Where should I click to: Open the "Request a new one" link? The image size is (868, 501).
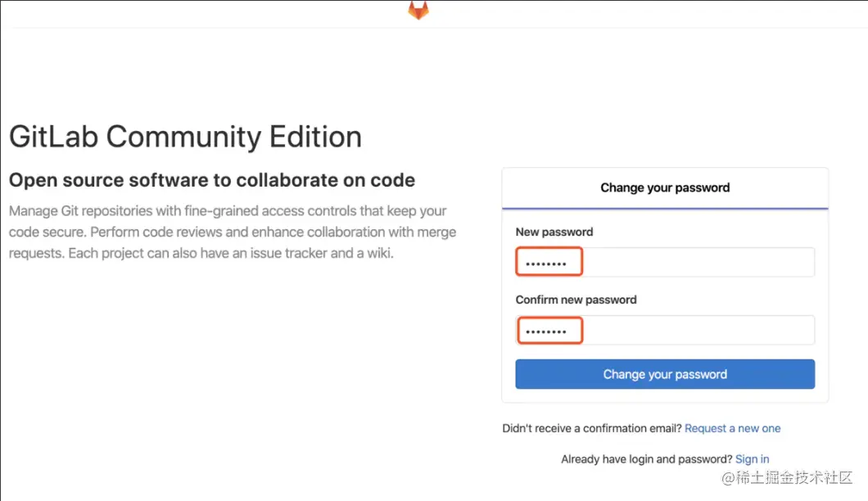pos(732,428)
